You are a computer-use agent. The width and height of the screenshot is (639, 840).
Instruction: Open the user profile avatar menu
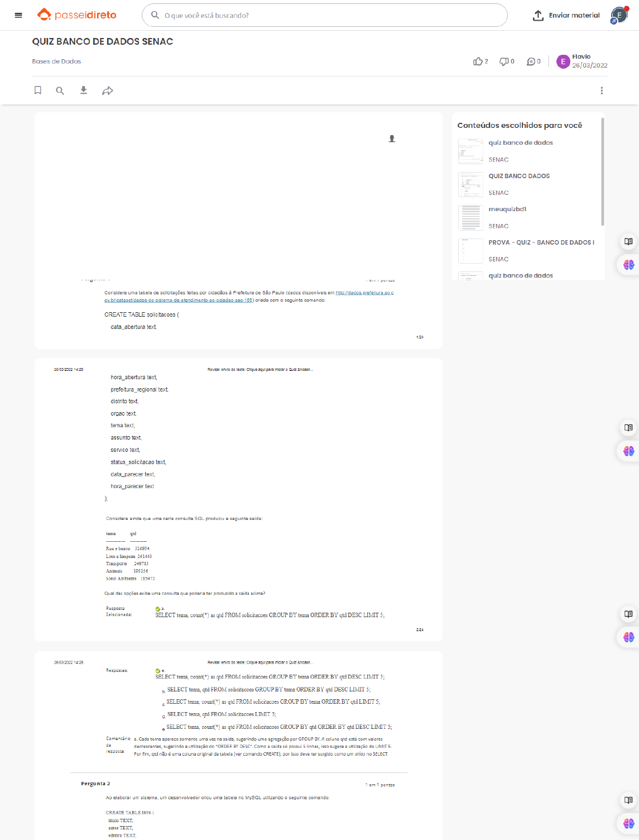[619, 15]
